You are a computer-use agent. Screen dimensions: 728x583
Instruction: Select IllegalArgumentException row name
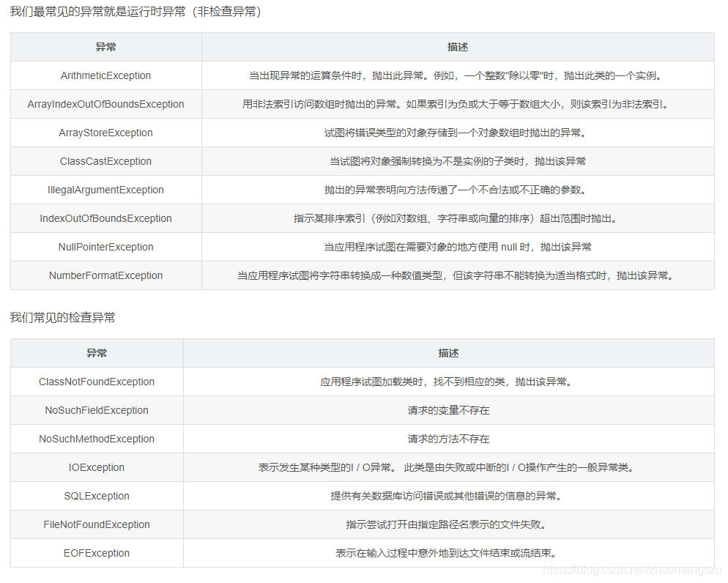(x=106, y=190)
